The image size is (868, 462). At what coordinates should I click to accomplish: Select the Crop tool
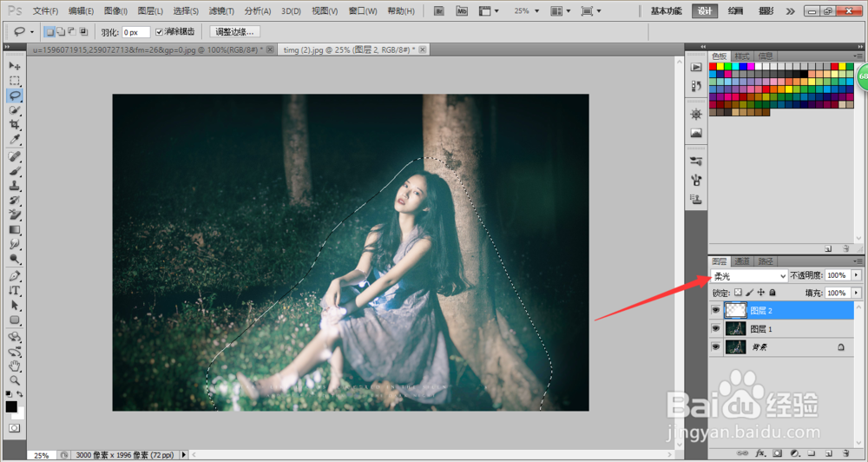pyautogui.click(x=15, y=125)
